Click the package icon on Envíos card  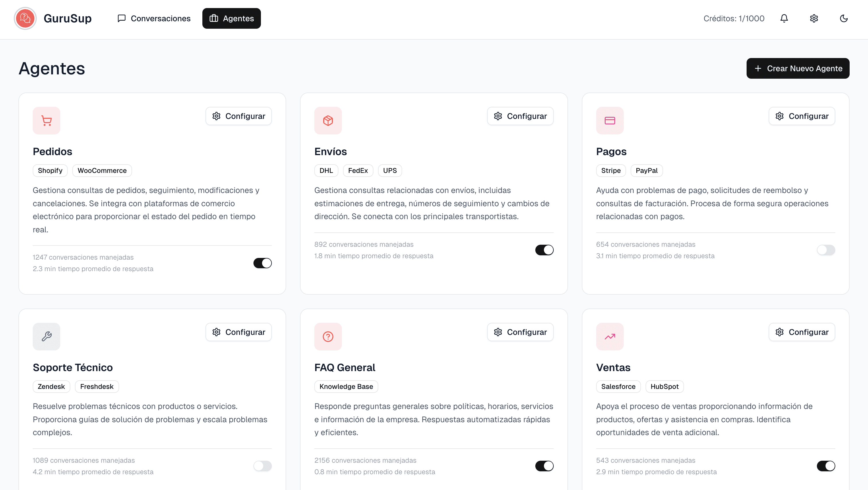328,120
